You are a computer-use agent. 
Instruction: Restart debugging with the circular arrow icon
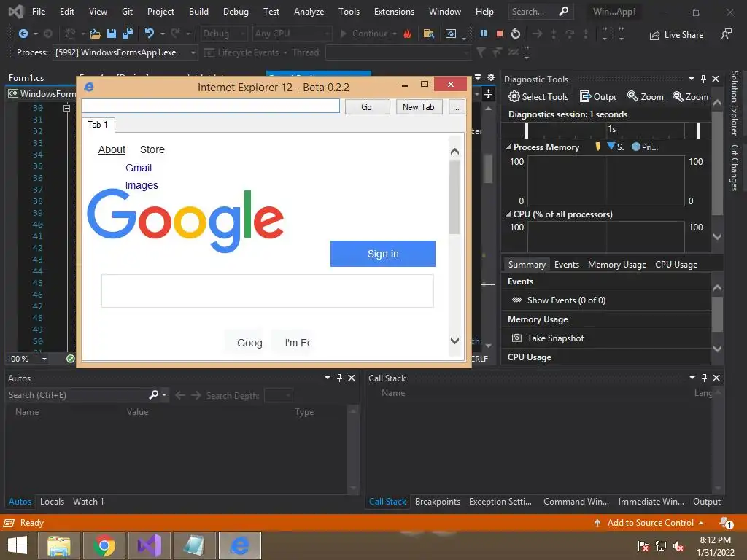point(516,34)
